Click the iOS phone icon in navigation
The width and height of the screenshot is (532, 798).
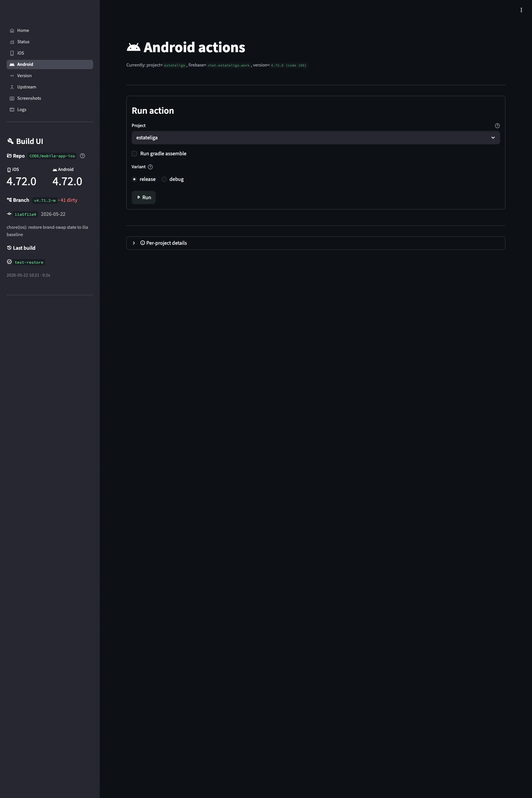click(x=12, y=53)
